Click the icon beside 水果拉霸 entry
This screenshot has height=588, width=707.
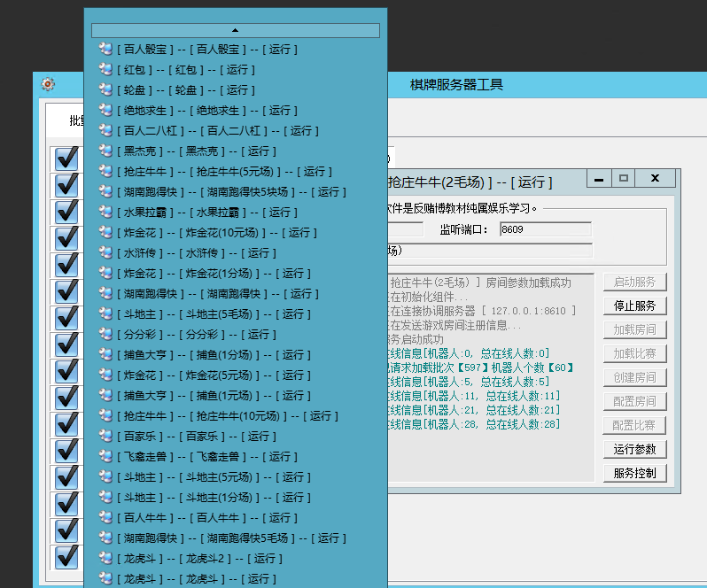point(105,213)
